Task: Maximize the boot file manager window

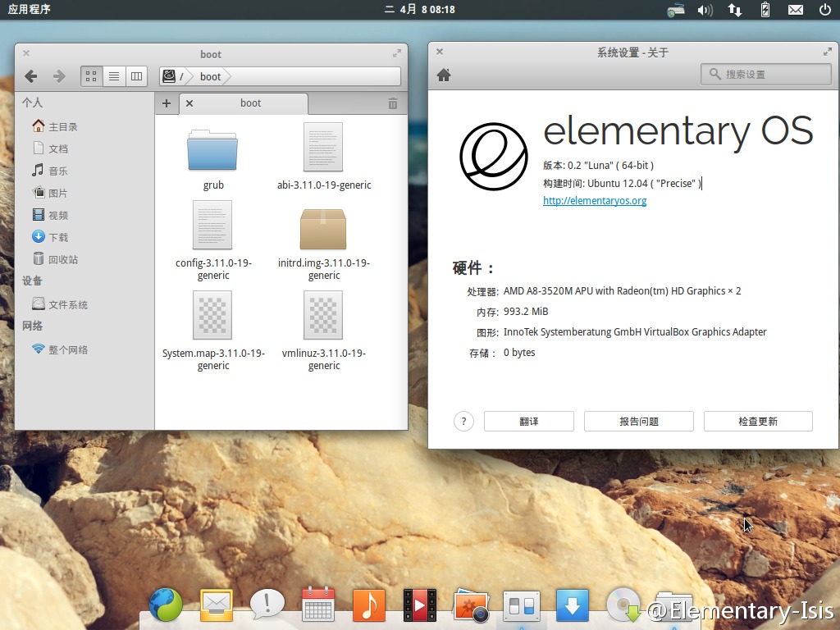Action: [396, 53]
